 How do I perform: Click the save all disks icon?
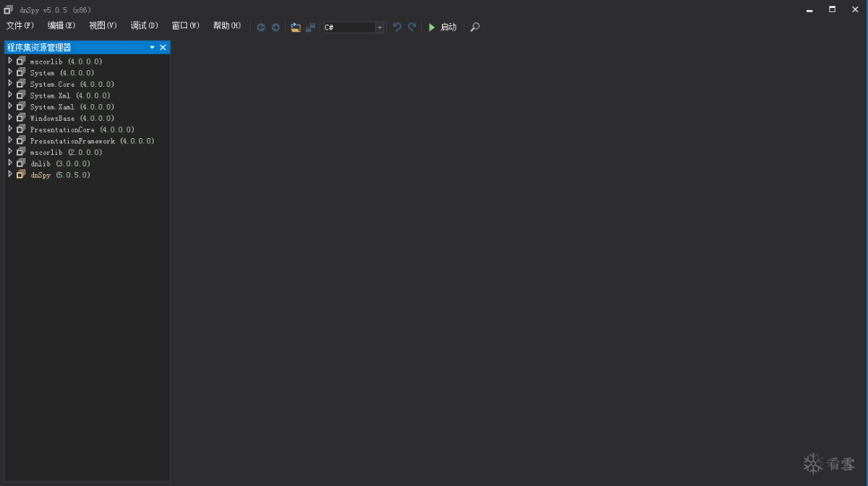[x=310, y=27]
